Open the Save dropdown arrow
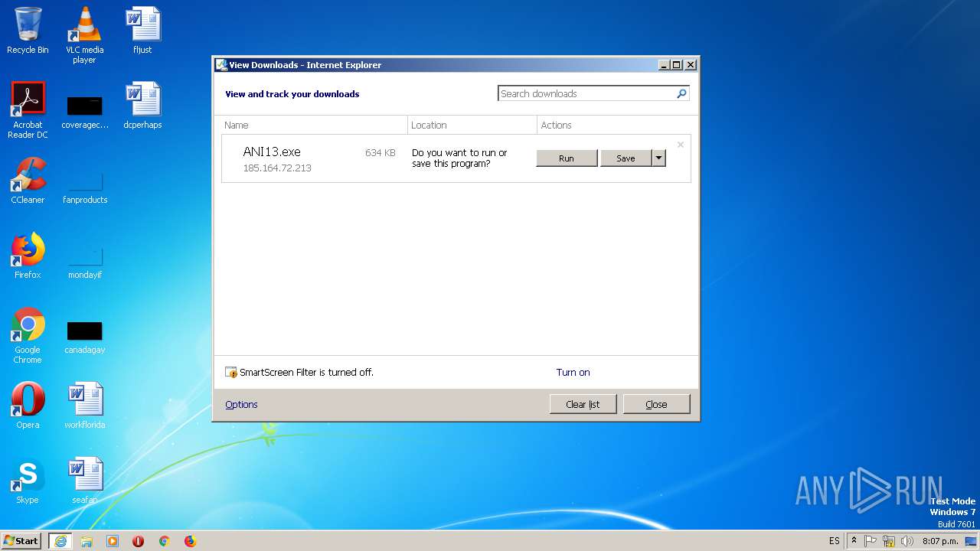This screenshot has width=980, height=551. click(x=658, y=158)
